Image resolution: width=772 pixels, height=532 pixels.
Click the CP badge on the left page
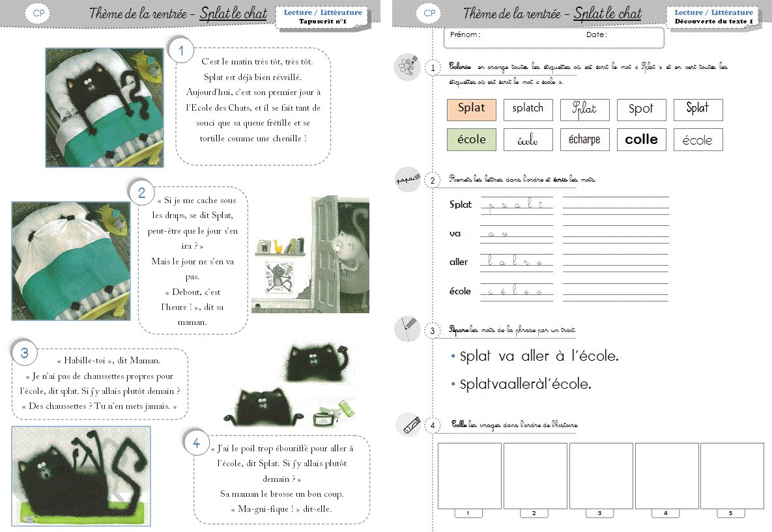pyautogui.click(x=38, y=13)
